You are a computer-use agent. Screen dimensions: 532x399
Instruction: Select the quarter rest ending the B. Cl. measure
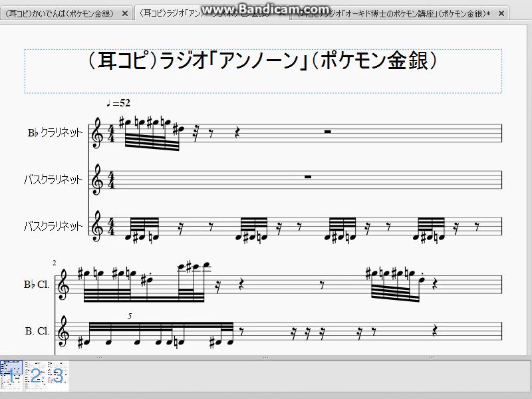click(436, 331)
